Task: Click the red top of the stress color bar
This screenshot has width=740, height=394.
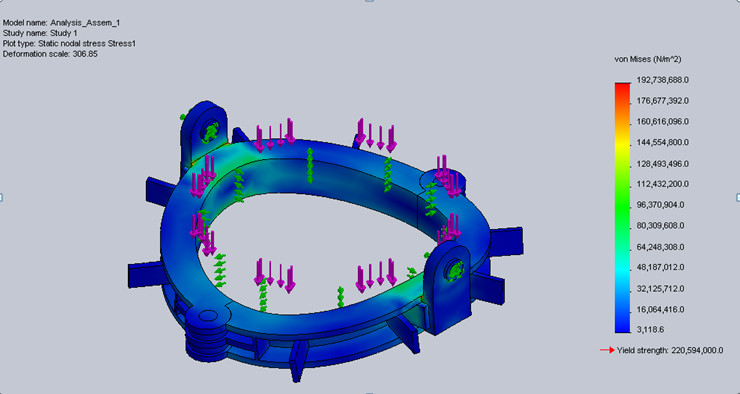Action: tap(622, 87)
